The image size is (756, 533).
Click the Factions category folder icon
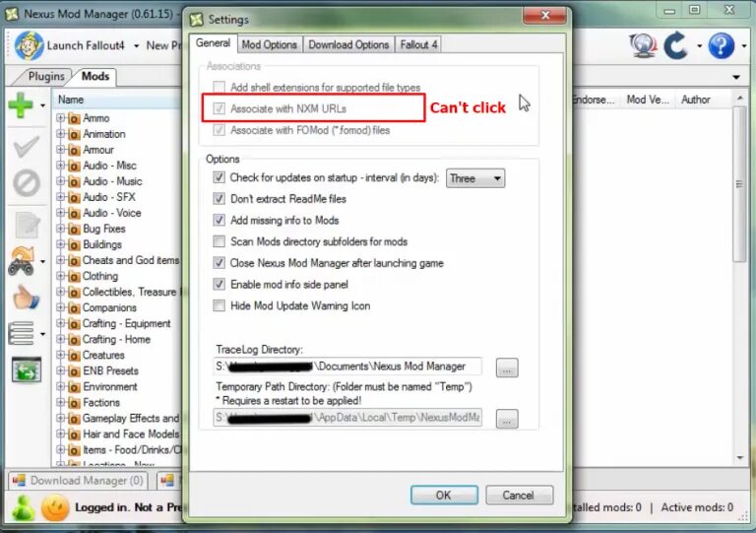(74, 402)
